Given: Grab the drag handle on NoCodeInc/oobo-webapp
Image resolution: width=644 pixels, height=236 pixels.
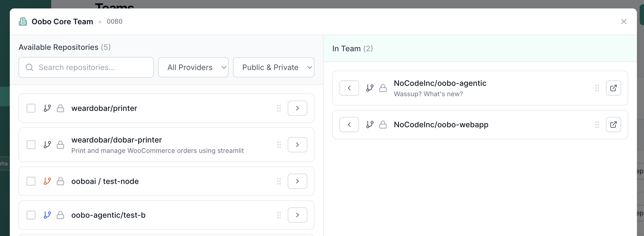Looking at the screenshot, I should pyautogui.click(x=597, y=125).
